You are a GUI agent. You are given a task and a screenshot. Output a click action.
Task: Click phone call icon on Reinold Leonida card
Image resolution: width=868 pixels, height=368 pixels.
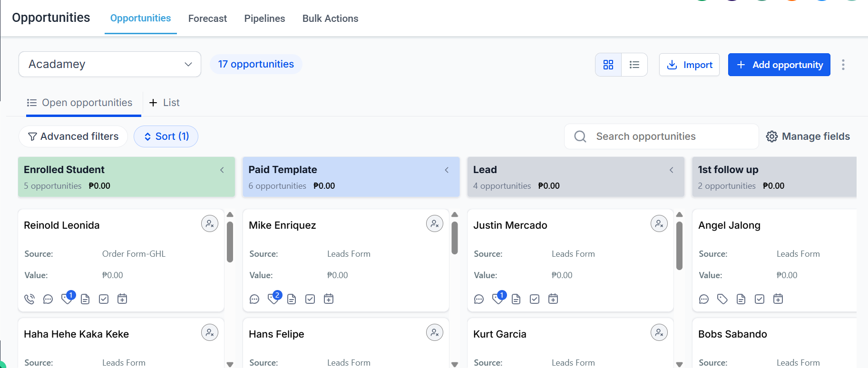(29, 299)
